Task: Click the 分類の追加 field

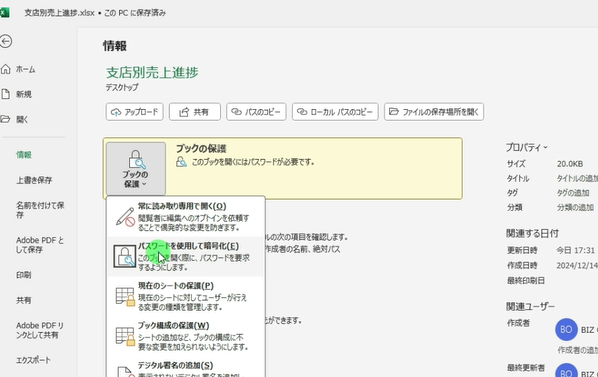Action: click(575, 207)
